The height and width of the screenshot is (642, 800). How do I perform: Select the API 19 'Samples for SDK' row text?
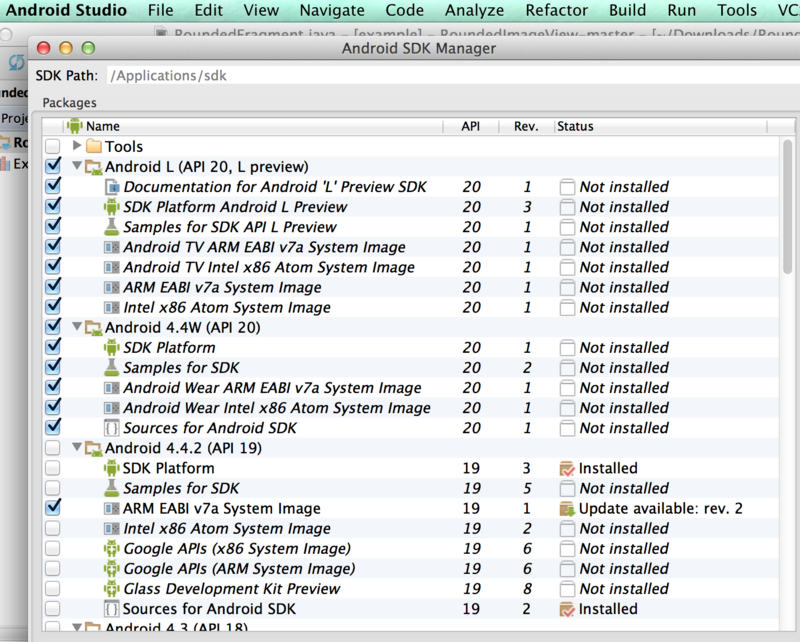coord(181,488)
